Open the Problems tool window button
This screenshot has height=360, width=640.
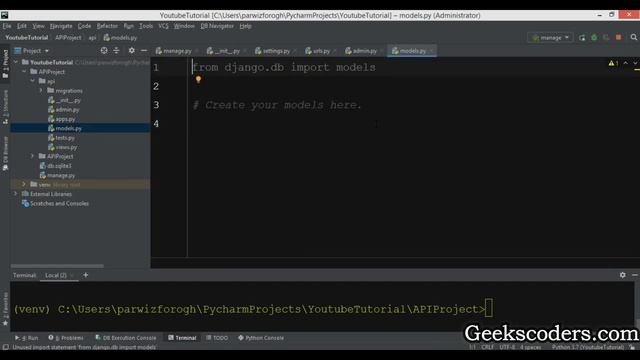66,338
